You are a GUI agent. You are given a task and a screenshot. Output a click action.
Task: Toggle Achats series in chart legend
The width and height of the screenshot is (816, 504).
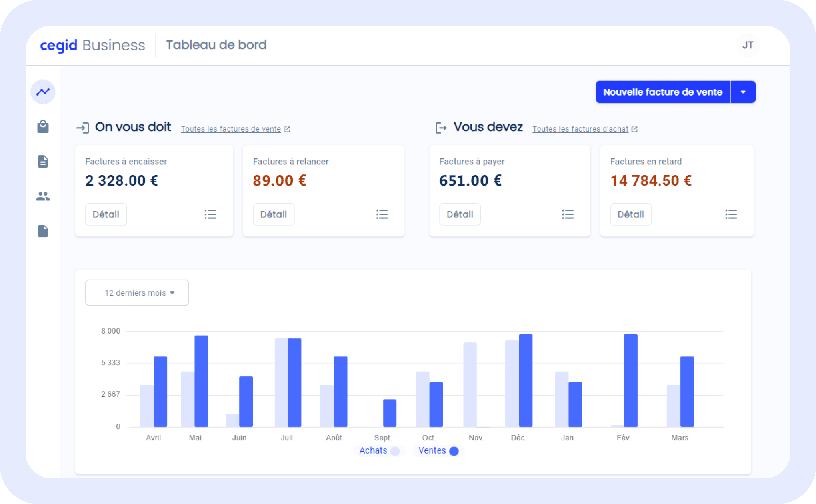pos(379,451)
